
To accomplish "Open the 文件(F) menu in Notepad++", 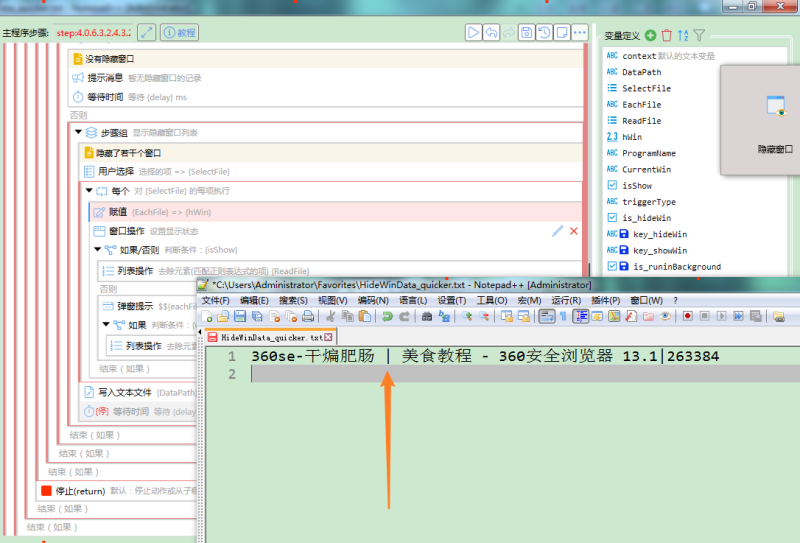I will click(x=215, y=300).
